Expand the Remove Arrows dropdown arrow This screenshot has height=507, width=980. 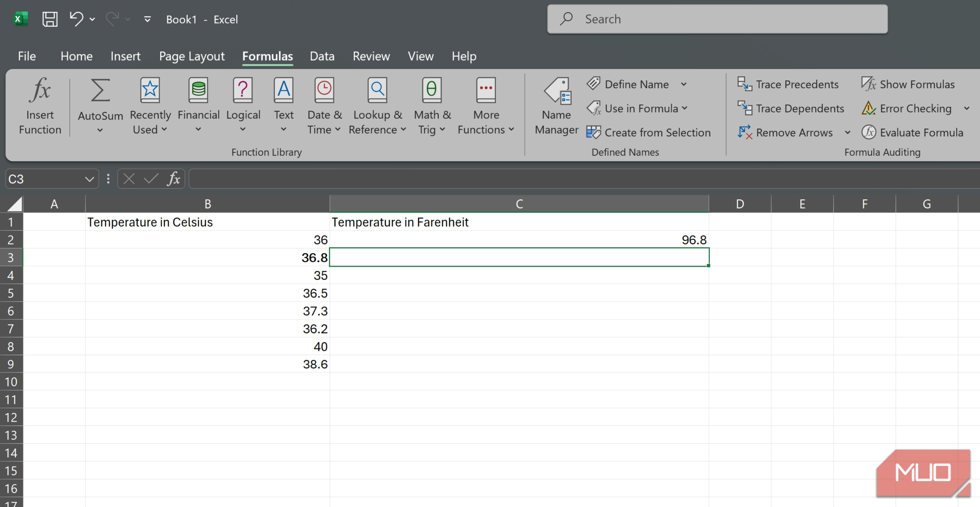pyautogui.click(x=848, y=132)
